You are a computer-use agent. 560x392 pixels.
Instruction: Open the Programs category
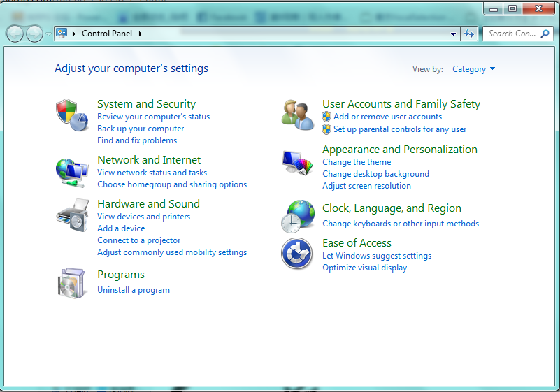[121, 275]
